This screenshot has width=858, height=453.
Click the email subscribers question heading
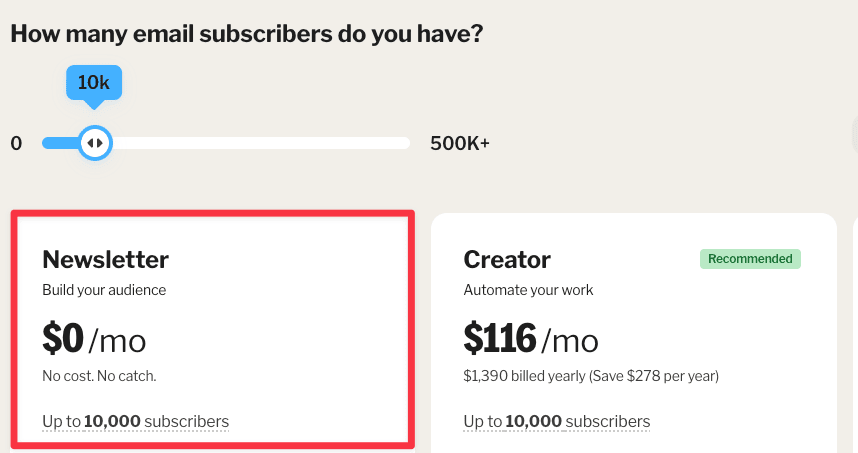[247, 33]
